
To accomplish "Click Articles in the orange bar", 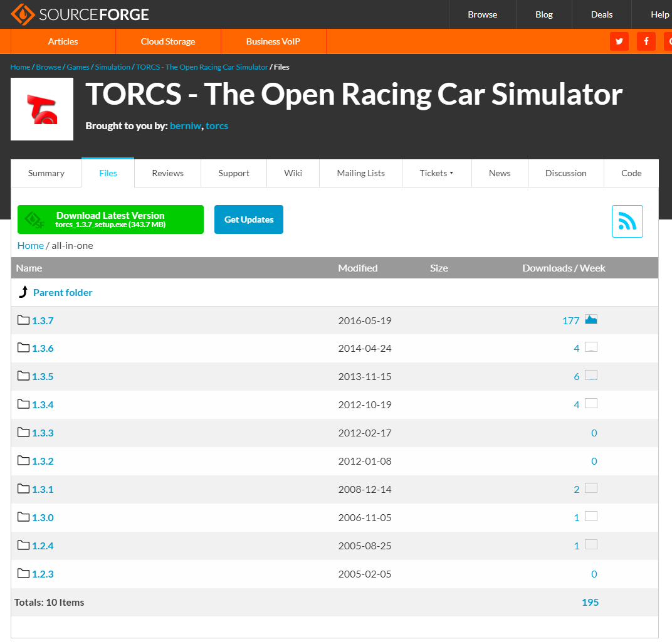I will [63, 41].
